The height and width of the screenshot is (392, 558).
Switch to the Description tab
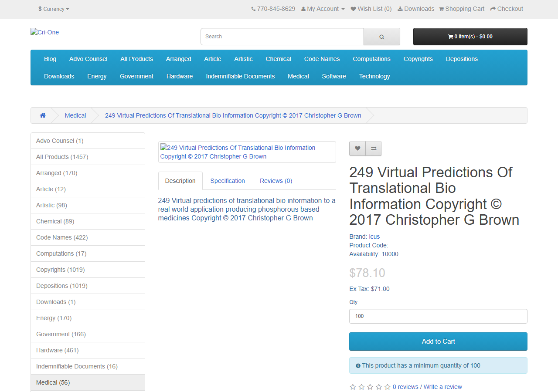180,181
